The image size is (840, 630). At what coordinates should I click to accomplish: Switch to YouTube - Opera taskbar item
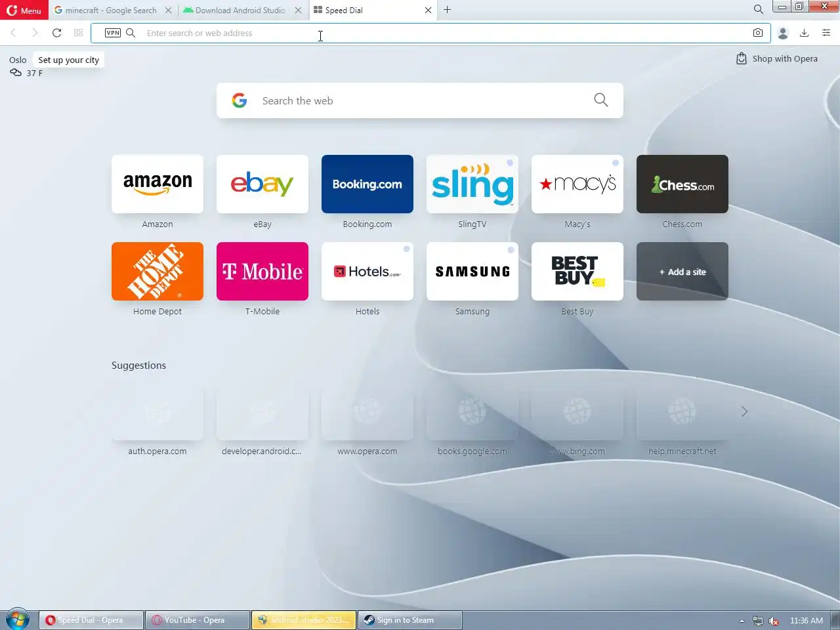point(198,620)
